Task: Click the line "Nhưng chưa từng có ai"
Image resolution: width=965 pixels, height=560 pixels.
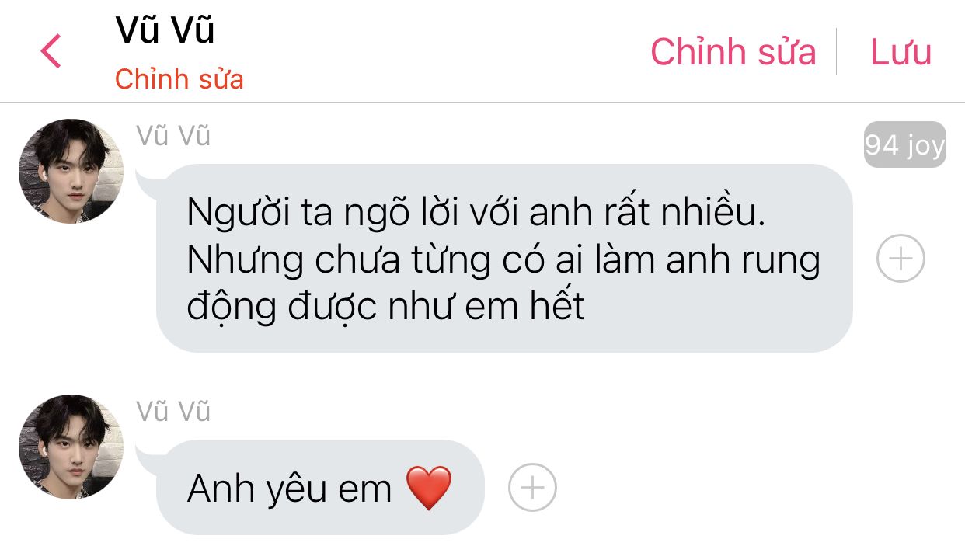Action: [503, 261]
